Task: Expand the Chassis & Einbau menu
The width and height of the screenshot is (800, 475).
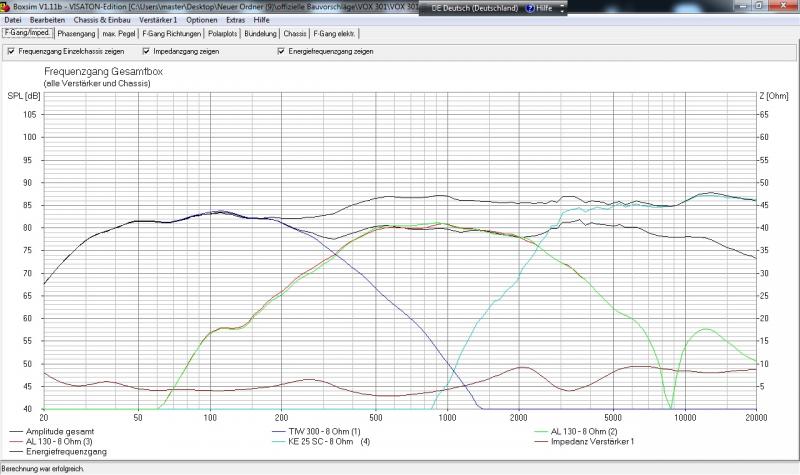Action: [98, 20]
